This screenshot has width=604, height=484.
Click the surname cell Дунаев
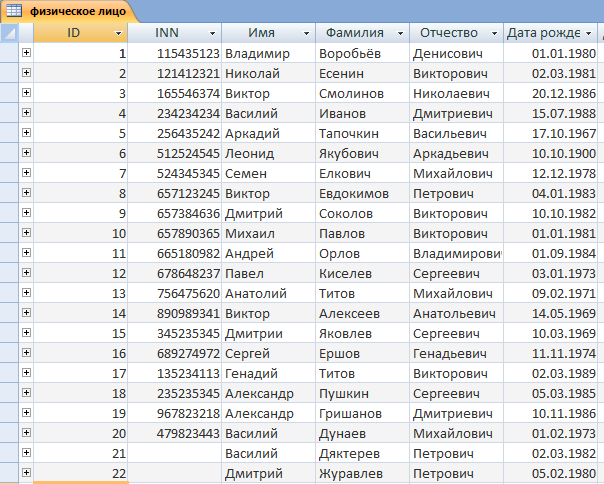(362, 433)
